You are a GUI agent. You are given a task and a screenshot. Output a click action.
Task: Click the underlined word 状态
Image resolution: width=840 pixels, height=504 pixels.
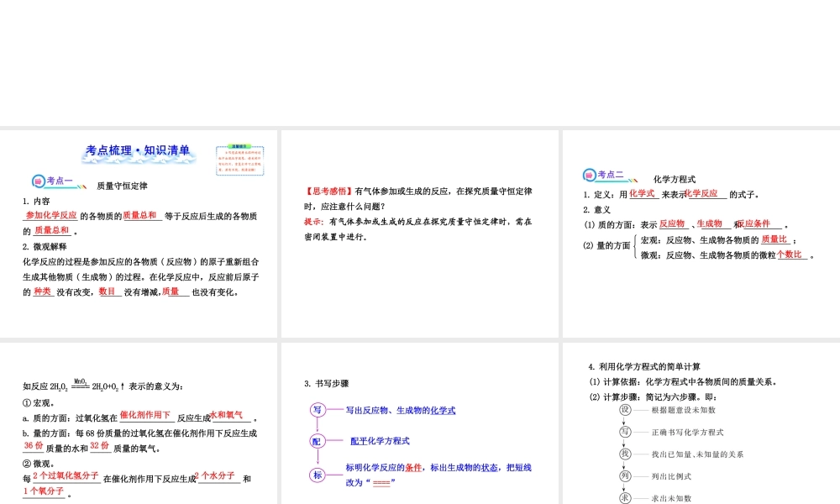tap(490, 468)
